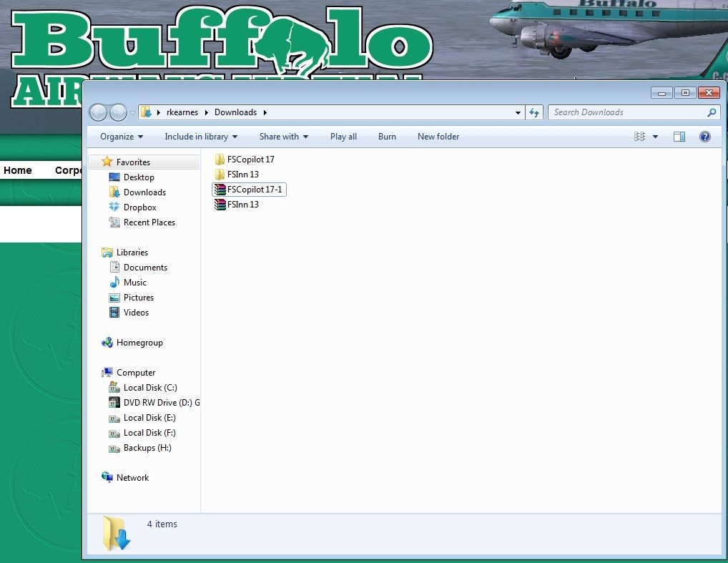This screenshot has height=563, width=728.
Task: Click the Favorites star icon
Action: pos(107,162)
